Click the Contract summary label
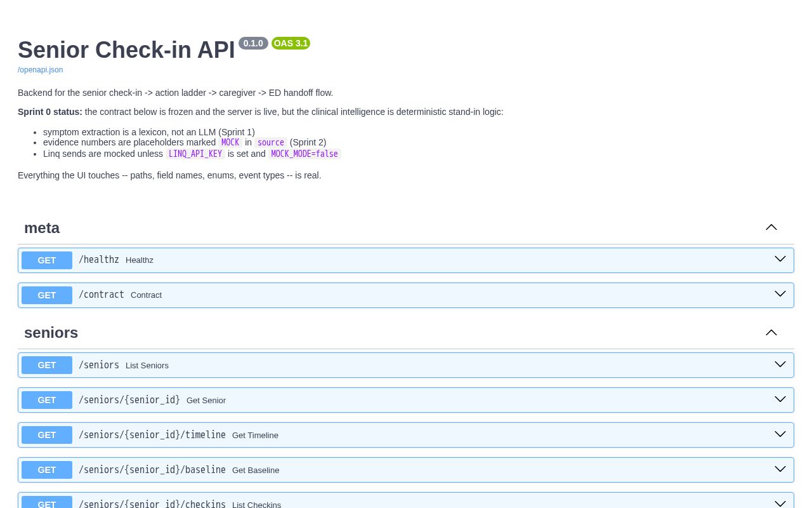This screenshot has height=508, width=812. point(147,295)
